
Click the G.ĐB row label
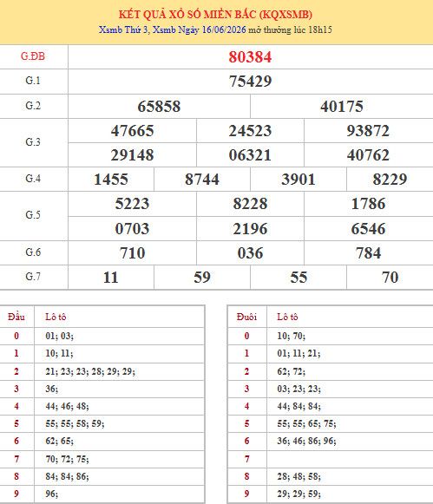33,56
